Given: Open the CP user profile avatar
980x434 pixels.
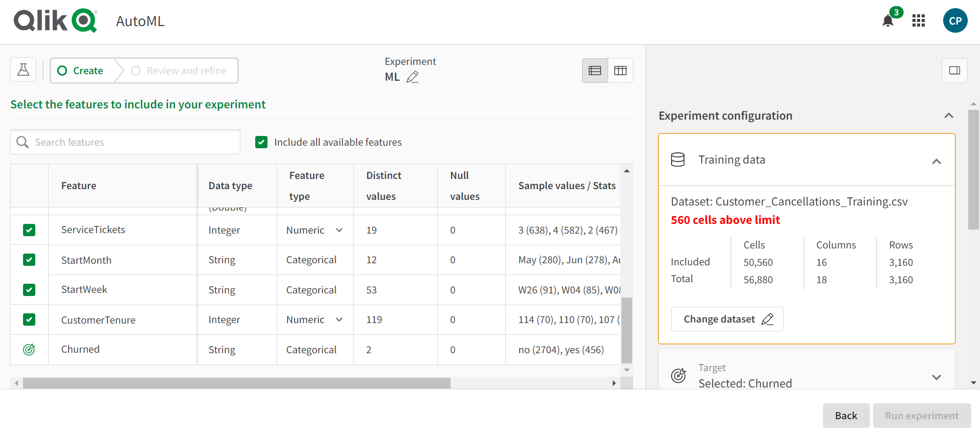Looking at the screenshot, I should click(955, 21).
